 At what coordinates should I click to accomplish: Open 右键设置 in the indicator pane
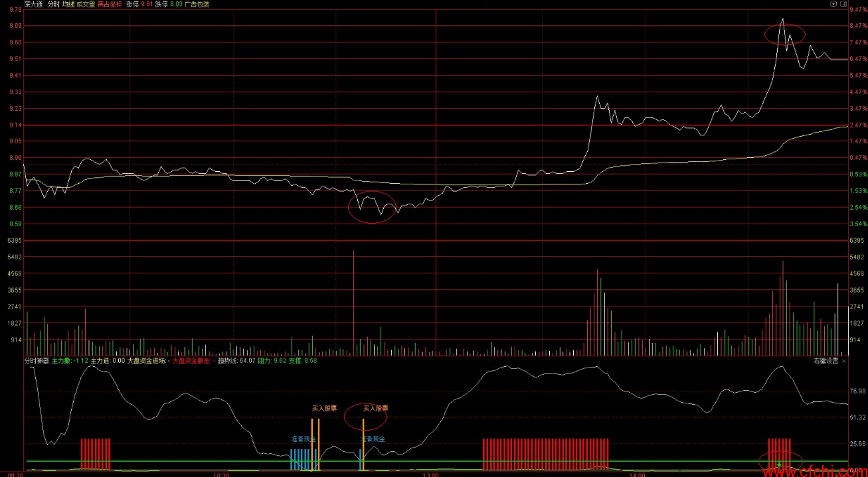click(x=827, y=361)
